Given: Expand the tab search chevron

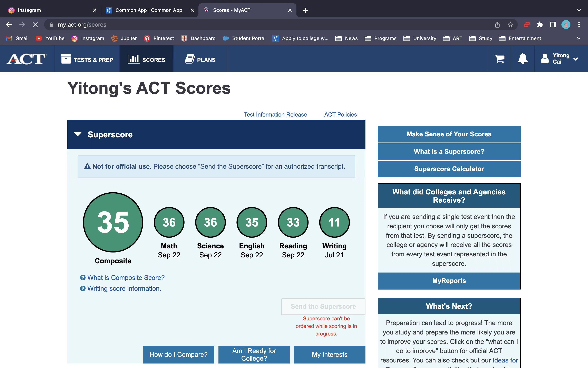Looking at the screenshot, I should pos(579,10).
